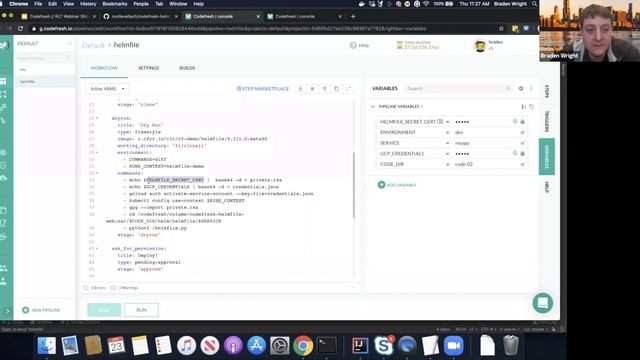Open the Help side tab
This screenshot has height=360, width=640.
(x=547, y=187)
